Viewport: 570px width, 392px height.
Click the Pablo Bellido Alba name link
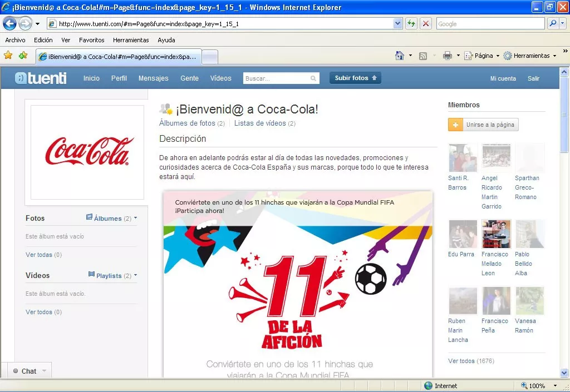click(x=523, y=264)
